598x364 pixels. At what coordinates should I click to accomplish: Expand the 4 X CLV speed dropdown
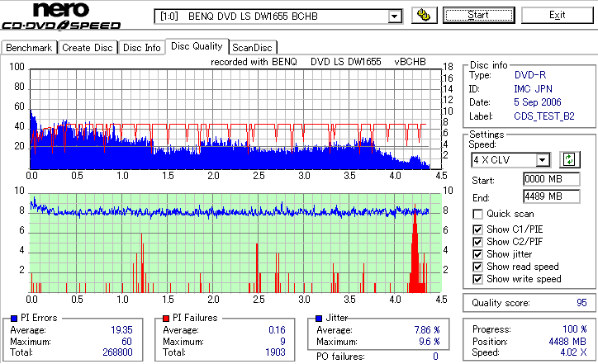[x=542, y=159]
